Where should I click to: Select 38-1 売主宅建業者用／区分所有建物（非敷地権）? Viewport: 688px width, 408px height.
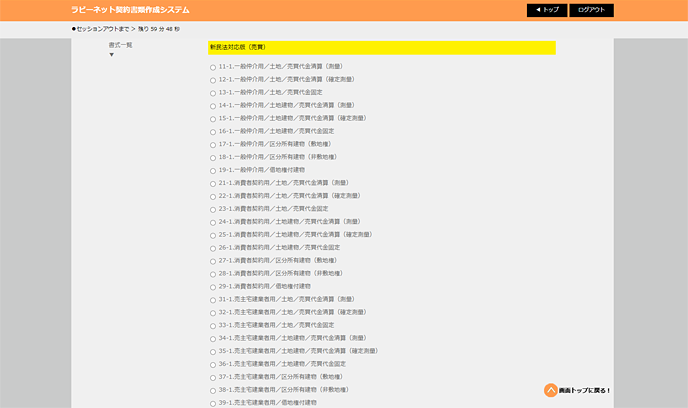click(x=213, y=391)
